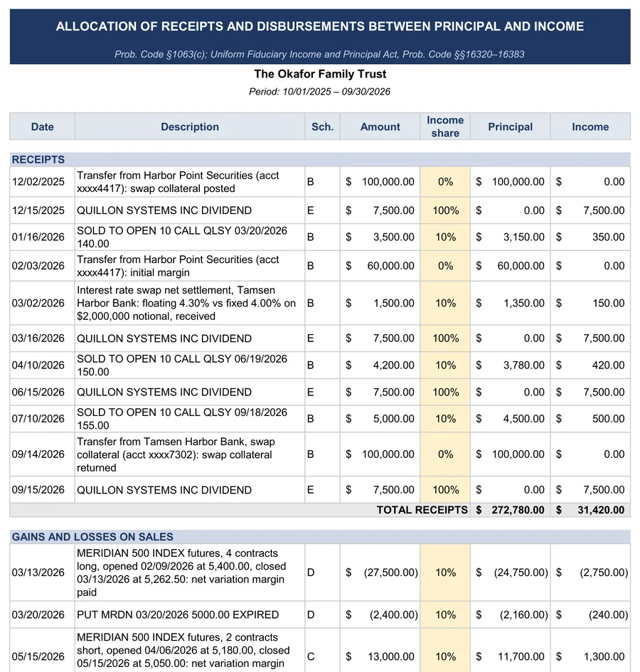Viewport: 640px width, 672px height.
Task: Select the RECEIPTS section heading
Action: pos(38,159)
